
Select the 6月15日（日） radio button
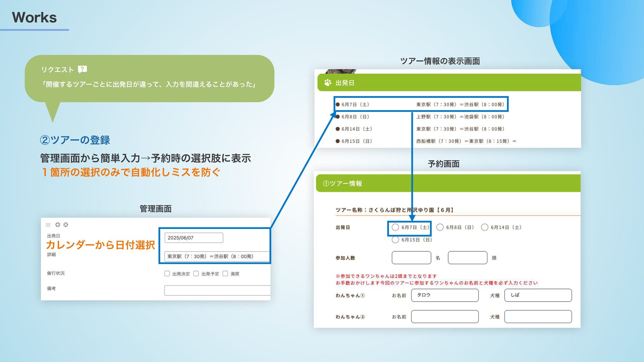(395, 240)
